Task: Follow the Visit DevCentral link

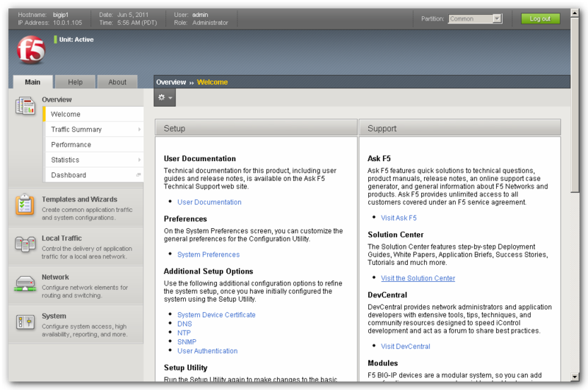Action: (406, 347)
